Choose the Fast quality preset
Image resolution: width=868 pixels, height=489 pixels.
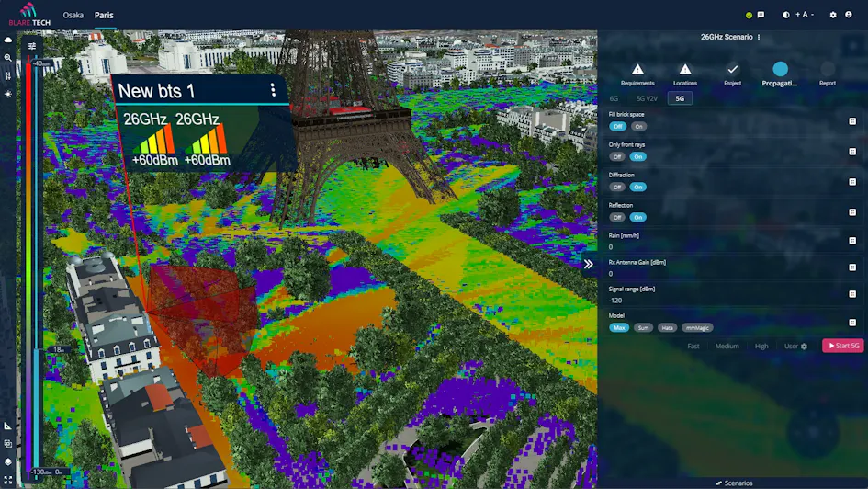coord(693,347)
